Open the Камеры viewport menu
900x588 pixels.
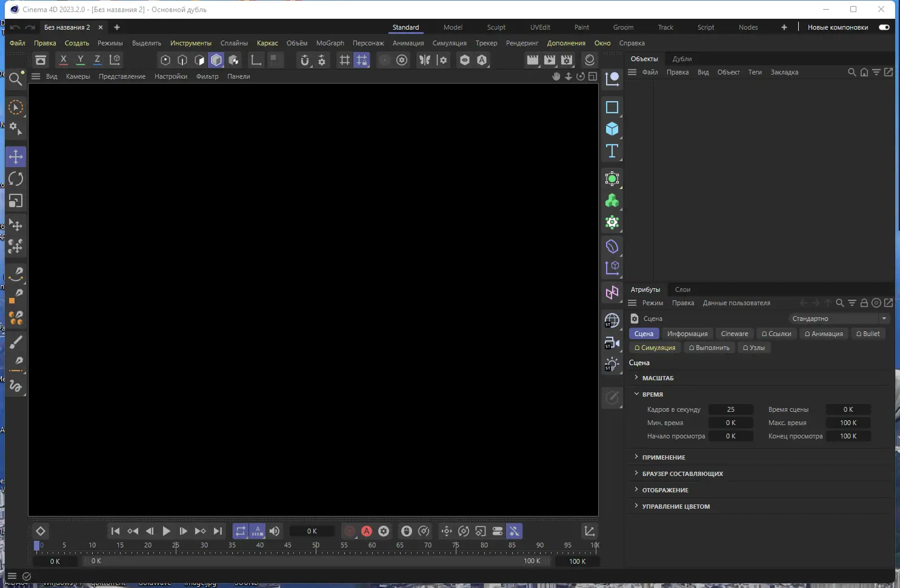pyautogui.click(x=78, y=76)
